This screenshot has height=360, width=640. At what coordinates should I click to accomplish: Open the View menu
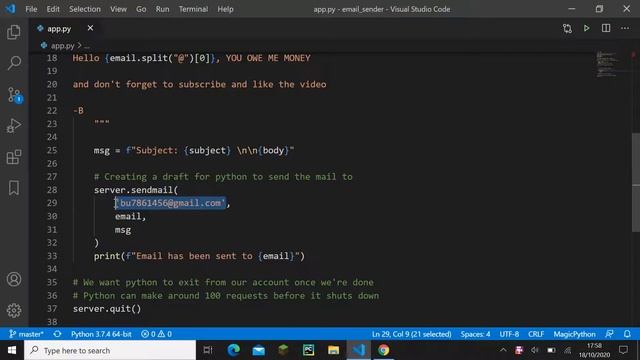(x=118, y=9)
